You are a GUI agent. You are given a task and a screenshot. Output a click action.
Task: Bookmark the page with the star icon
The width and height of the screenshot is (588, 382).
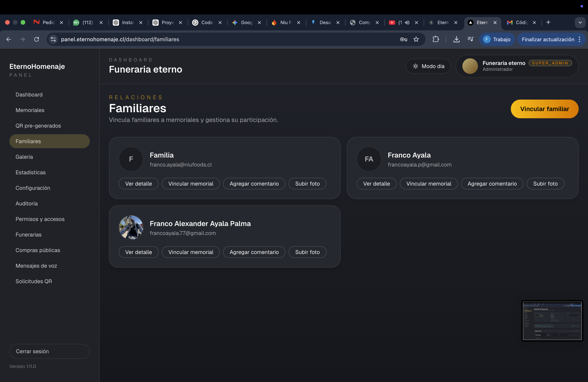coord(416,39)
